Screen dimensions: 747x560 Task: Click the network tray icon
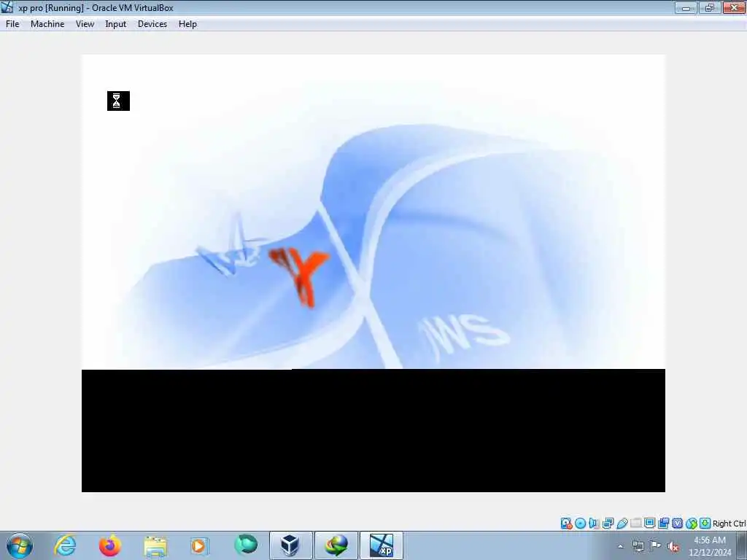pyautogui.click(x=638, y=546)
